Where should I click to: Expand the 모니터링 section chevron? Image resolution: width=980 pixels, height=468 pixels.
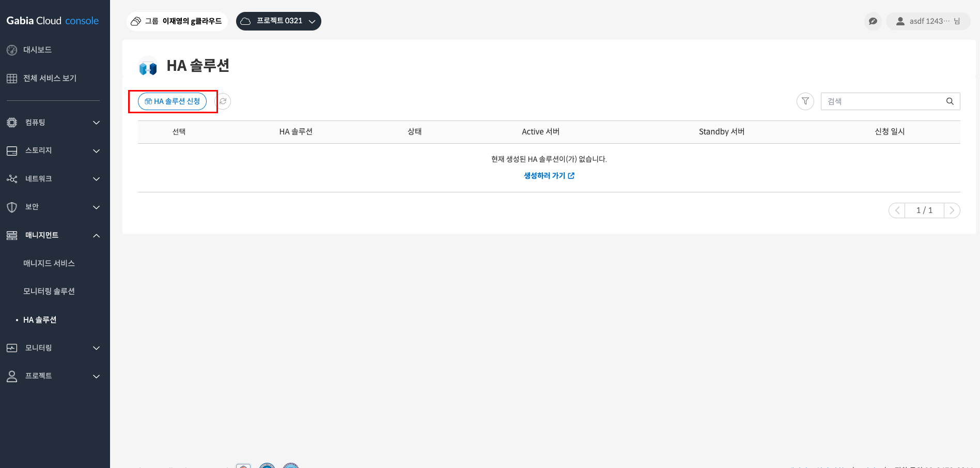coord(96,348)
